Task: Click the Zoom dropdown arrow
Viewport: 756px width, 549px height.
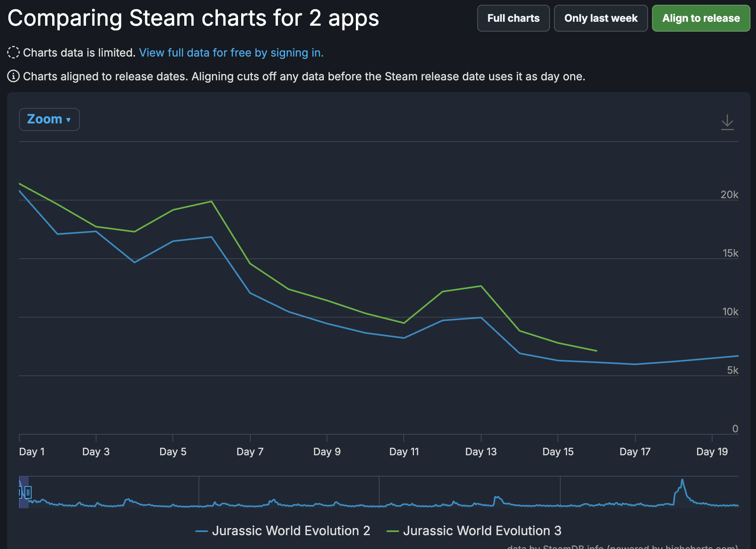Action: point(68,120)
